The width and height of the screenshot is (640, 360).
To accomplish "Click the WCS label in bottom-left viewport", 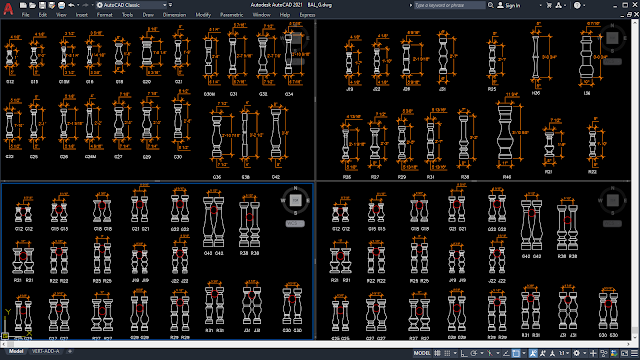I will click(295, 223).
